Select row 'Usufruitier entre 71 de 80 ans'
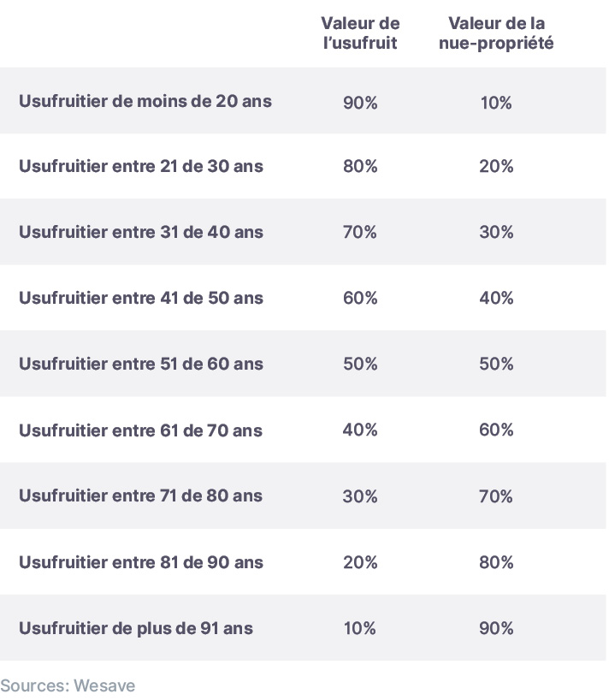Image resolution: width=609 pixels, height=700 pixels. tap(303, 495)
